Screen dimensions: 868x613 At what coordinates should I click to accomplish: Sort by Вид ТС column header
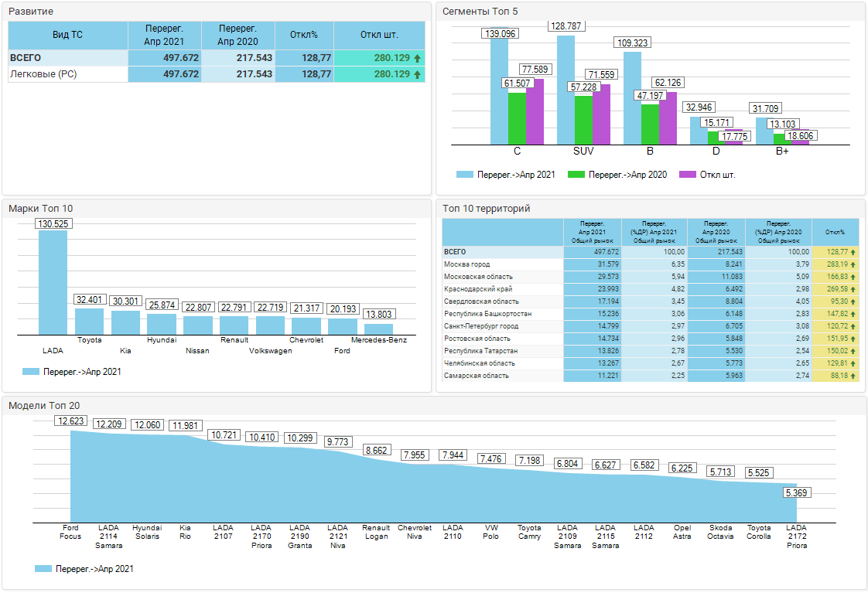(67, 35)
